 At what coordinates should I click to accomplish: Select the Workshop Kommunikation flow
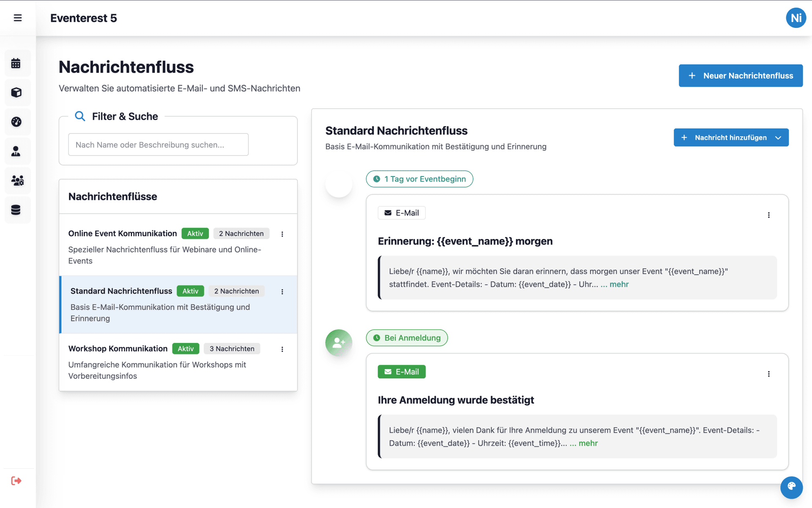[x=118, y=349]
